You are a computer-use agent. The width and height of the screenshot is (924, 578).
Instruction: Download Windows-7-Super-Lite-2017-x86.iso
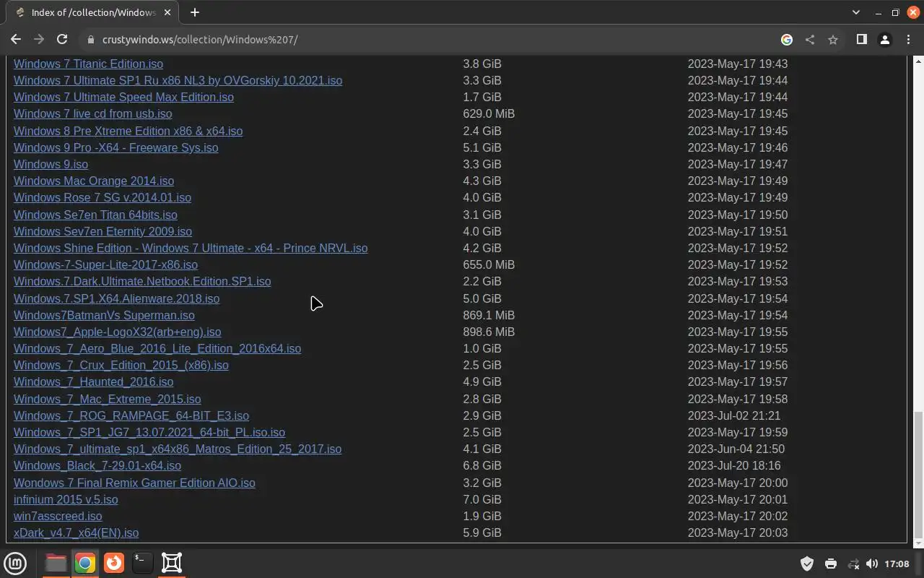pos(105,264)
